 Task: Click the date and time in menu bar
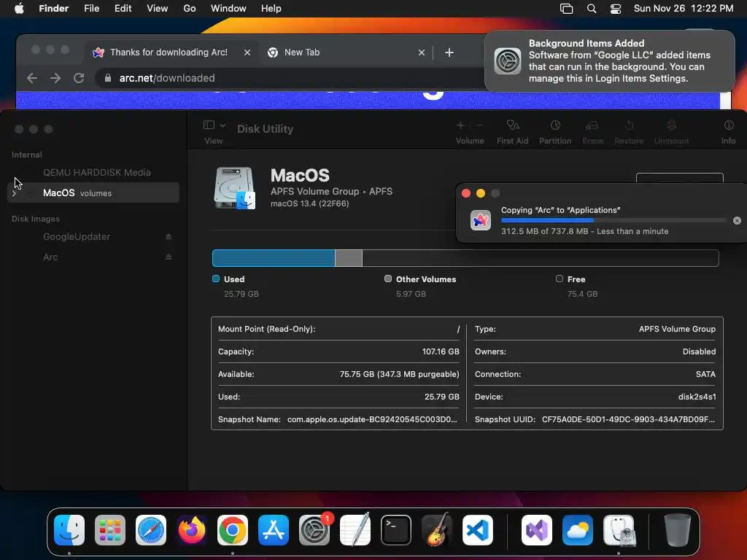pyautogui.click(x=683, y=9)
